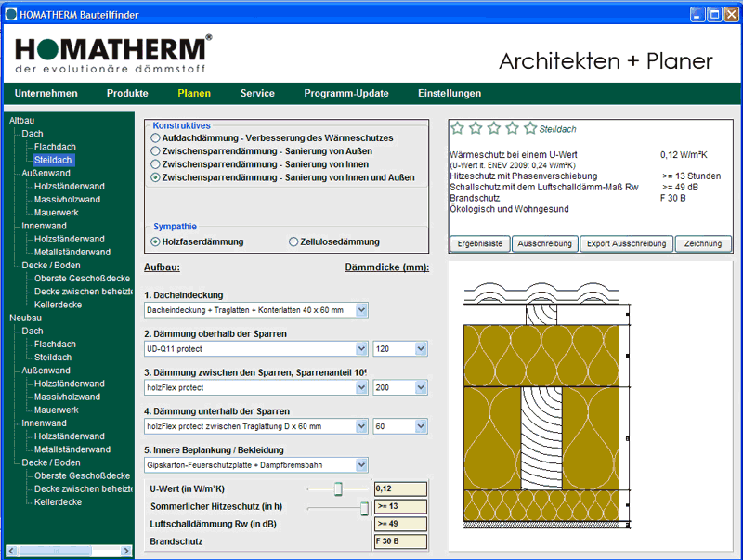This screenshot has width=743, height=560.
Task: Select Flachdach under Altbau Dach
Action: pyautogui.click(x=55, y=147)
